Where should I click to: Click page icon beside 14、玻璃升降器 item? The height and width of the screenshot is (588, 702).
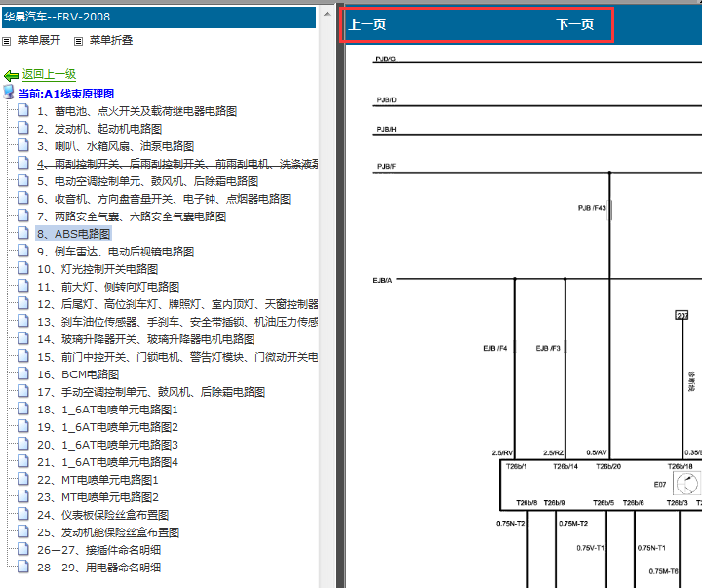point(23,338)
